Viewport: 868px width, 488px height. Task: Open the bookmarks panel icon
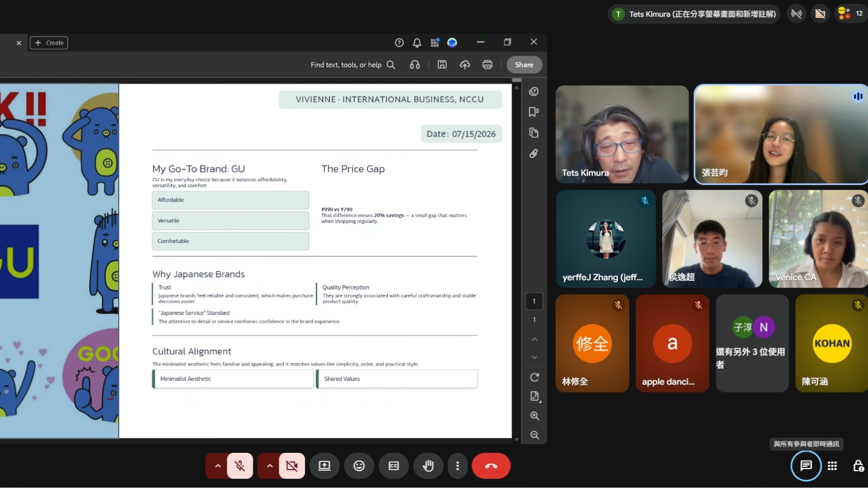534,112
